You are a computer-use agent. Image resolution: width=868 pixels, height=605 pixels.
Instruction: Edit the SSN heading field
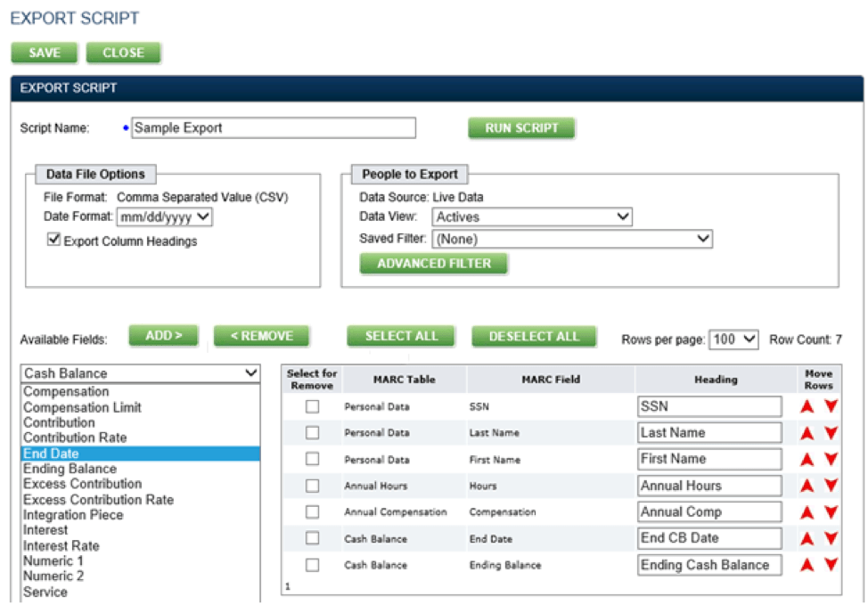(709, 406)
